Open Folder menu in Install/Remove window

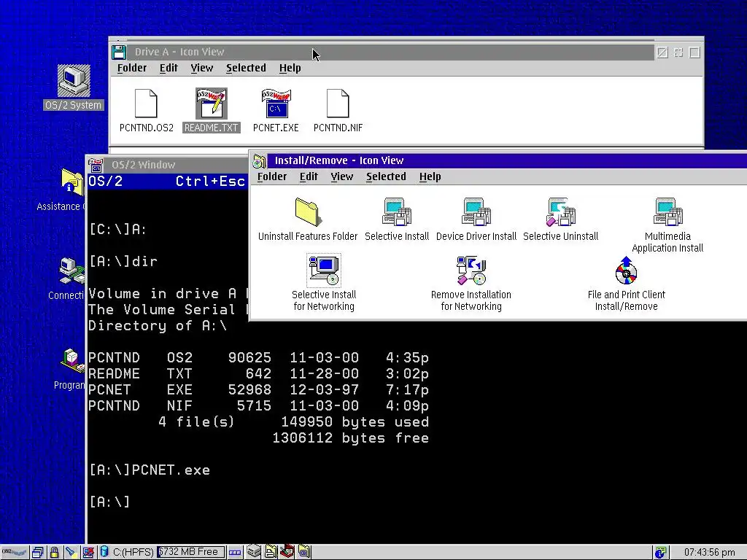click(272, 176)
